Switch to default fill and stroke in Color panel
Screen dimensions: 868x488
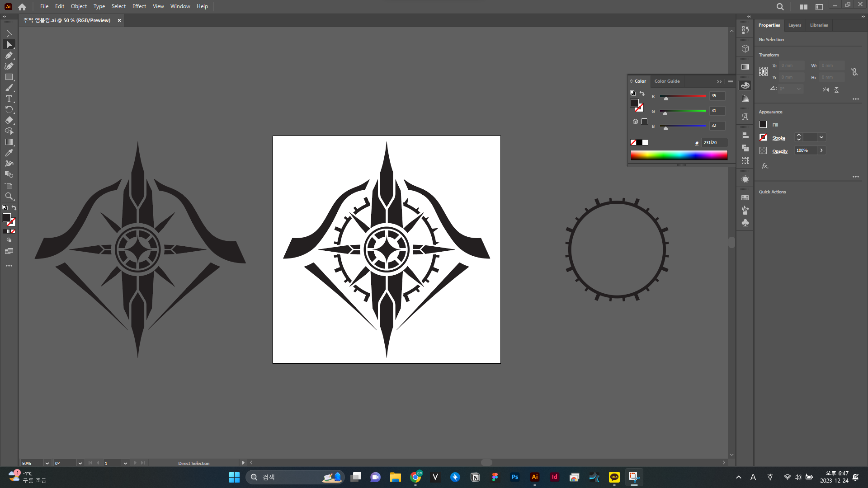coord(633,93)
